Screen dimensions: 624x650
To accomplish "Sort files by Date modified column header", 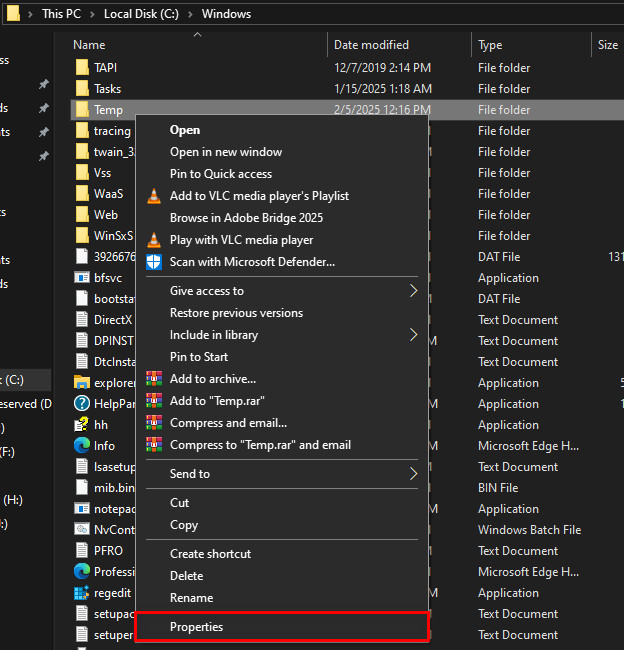I will point(371,45).
